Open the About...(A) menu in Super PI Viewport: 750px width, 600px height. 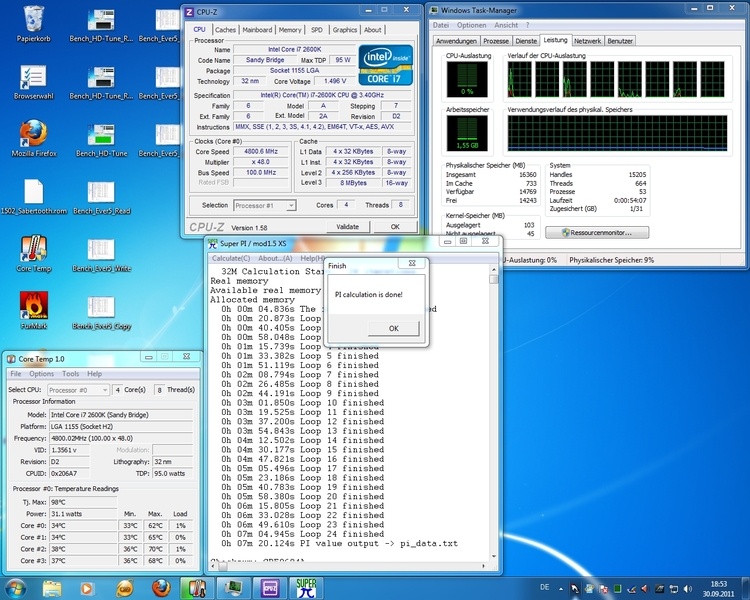click(x=275, y=258)
